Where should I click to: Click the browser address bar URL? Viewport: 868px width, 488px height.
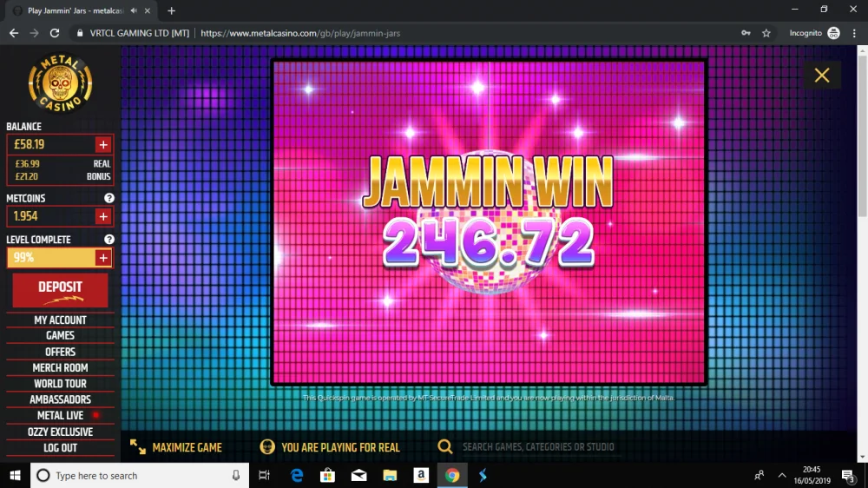(300, 33)
